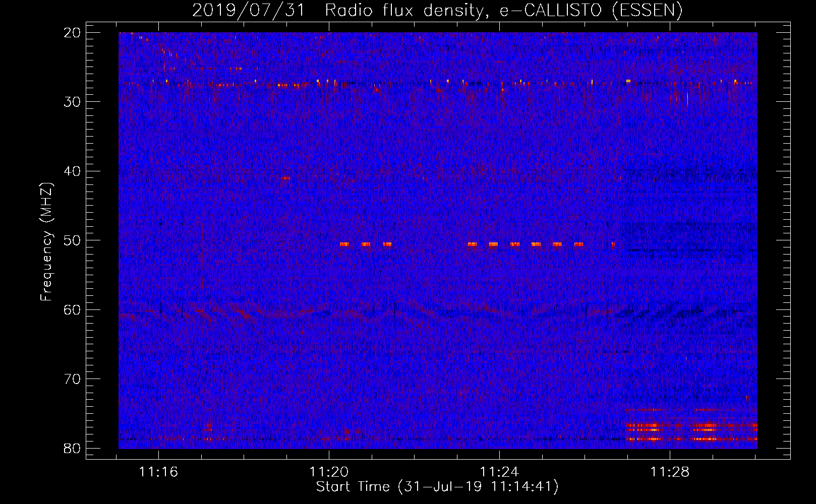Viewport: 816px width, 504px height.
Task: Click the 50 frequency tick label
Action: 73,240
